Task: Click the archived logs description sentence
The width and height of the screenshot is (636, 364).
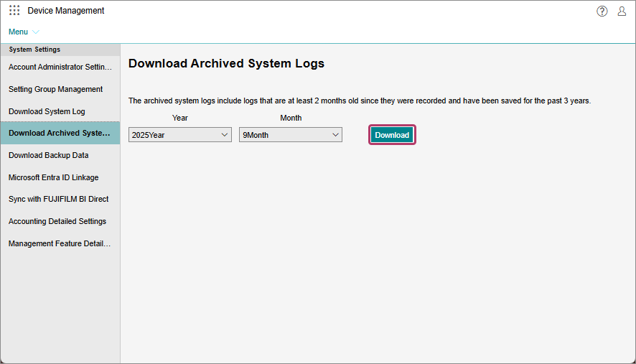Action: tap(360, 101)
